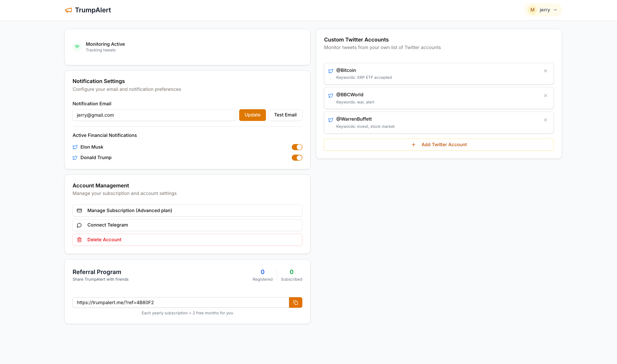
Task: Disable Donald Trump notifications switch
Action: pyautogui.click(x=297, y=158)
